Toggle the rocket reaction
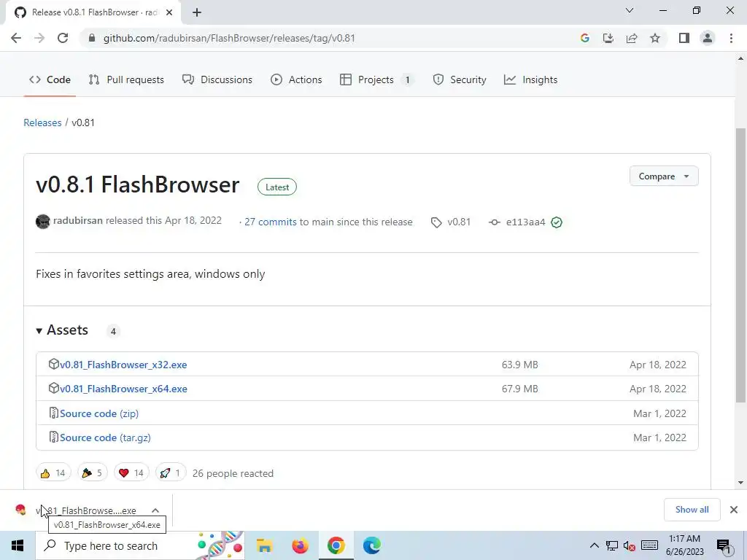This screenshot has height=560, width=747. point(171,472)
